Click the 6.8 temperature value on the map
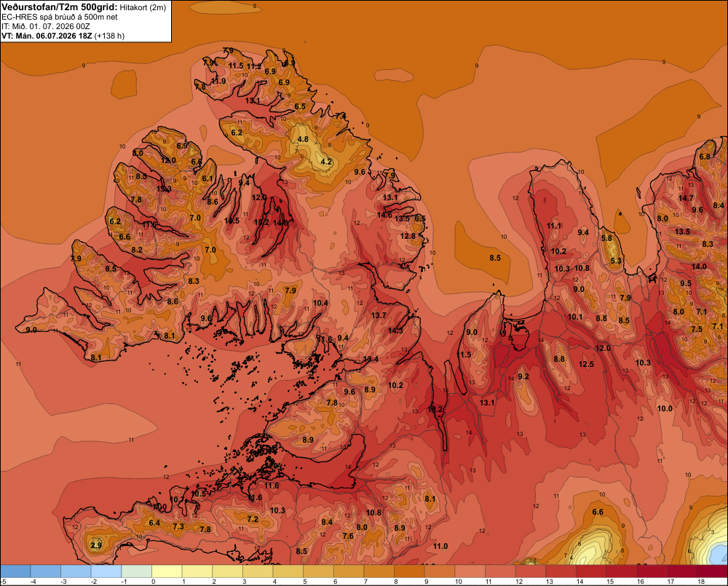 point(705,157)
